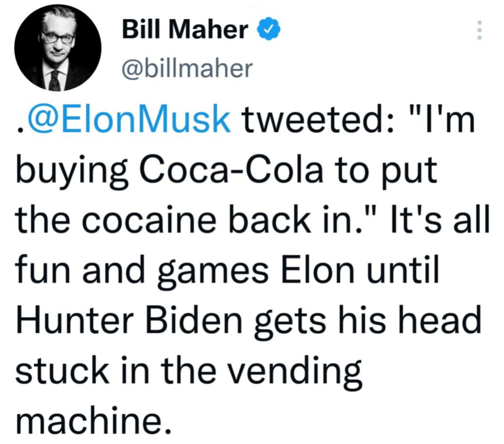Open the tweet options via the dots menu
The image size is (504, 444).
pyautogui.click(x=480, y=30)
